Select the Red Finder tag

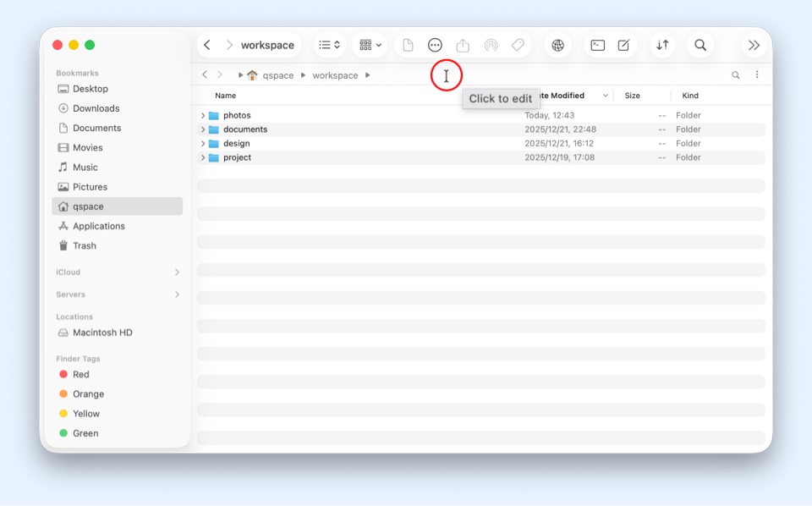(x=80, y=374)
